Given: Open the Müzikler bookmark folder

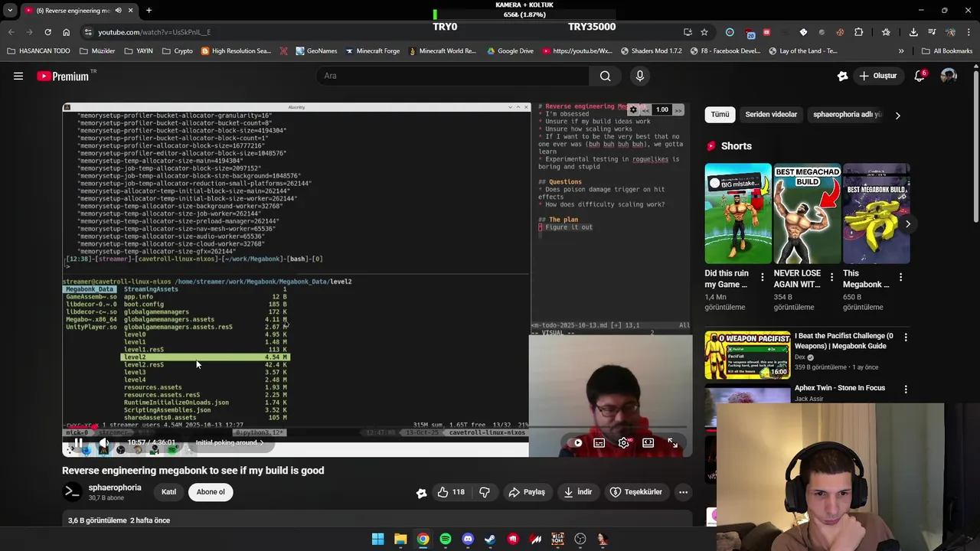Looking at the screenshot, I should 96,51.
